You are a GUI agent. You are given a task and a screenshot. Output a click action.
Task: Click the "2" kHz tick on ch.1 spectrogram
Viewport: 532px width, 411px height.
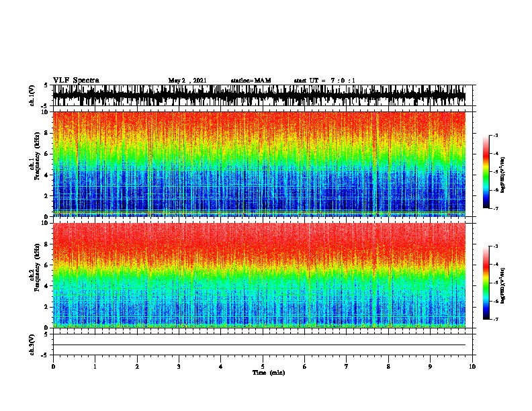[46, 196]
